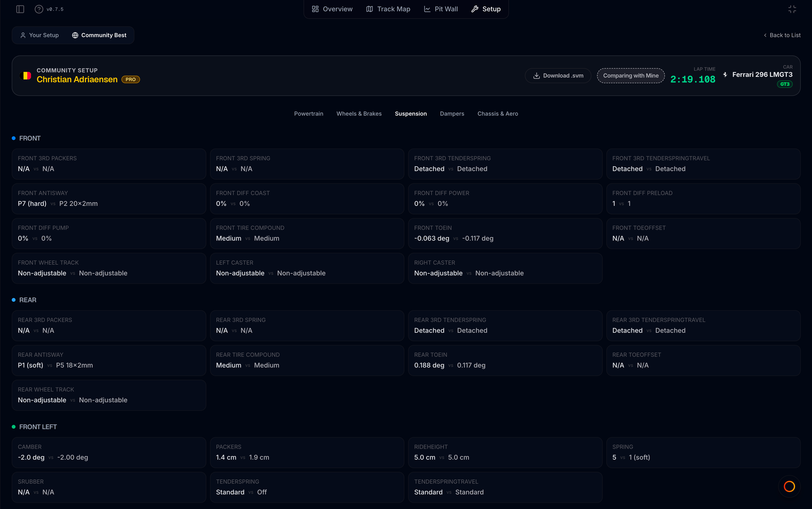Screen dimensions: 812x509
Task: Click Front Toein comparison -0.117 deg
Action: 477,238
